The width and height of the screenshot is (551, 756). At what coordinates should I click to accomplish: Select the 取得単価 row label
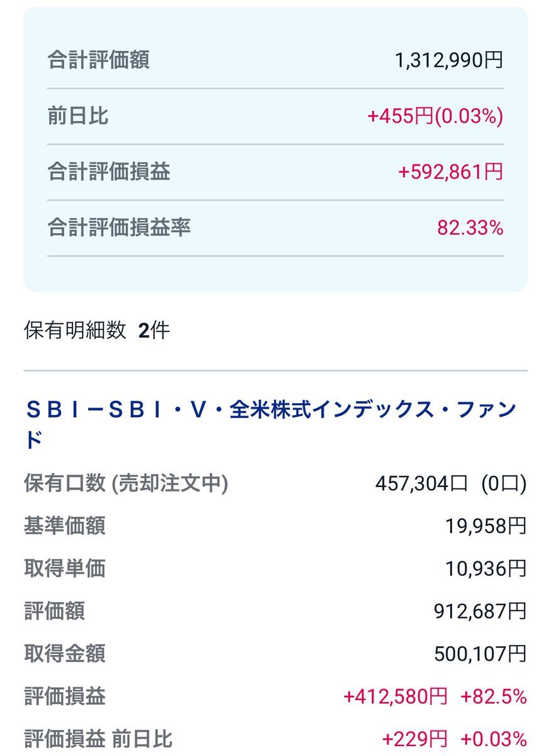(x=65, y=568)
